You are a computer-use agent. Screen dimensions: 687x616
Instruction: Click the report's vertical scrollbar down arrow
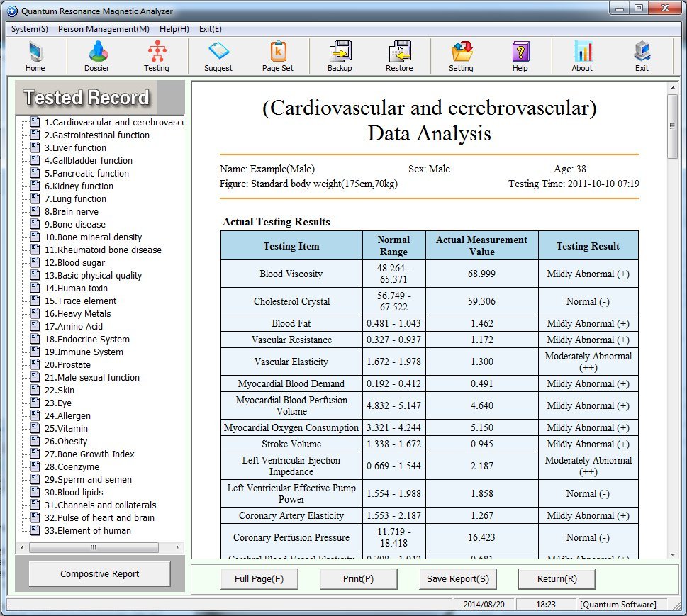[x=672, y=554]
